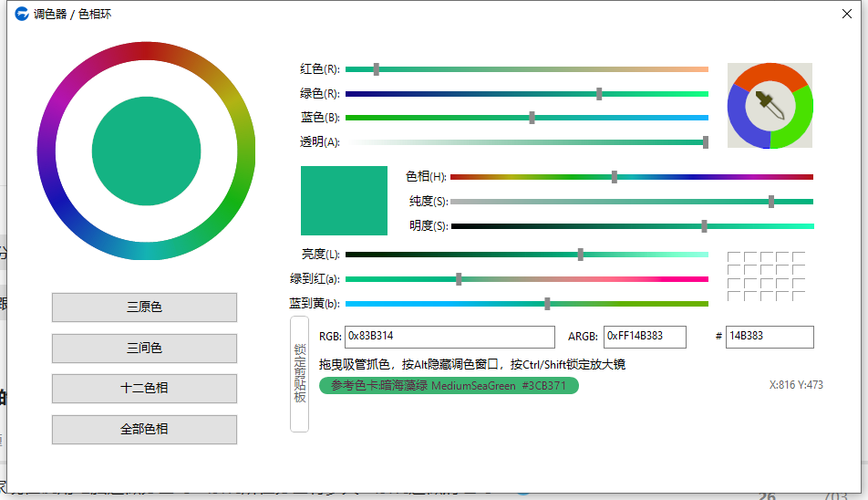Show 全部色相 hue wheel
The height and width of the screenshot is (500, 868).
pyautogui.click(x=144, y=429)
